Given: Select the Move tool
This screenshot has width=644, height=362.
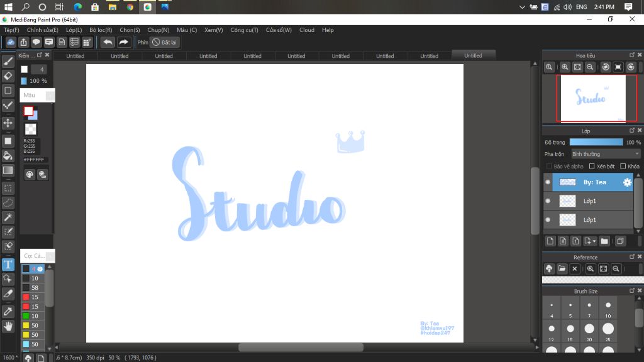Looking at the screenshot, I should tap(8, 123).
